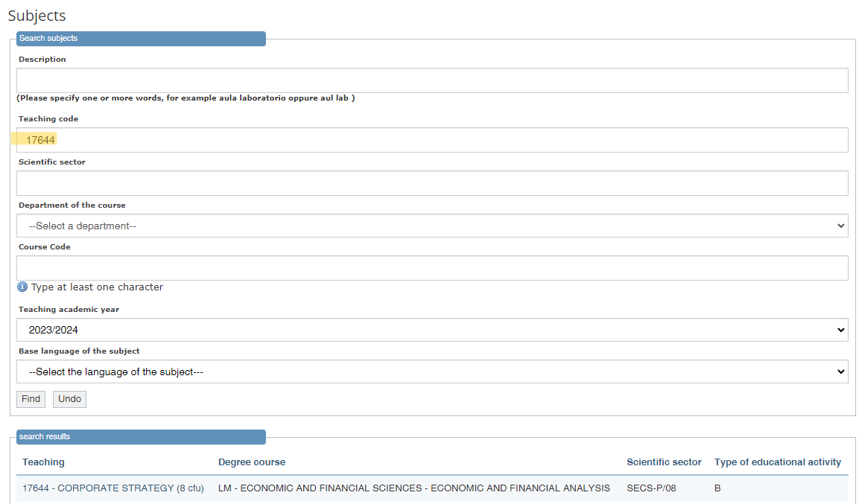Click the LM - Economic and Financial Sciences cell
Screen dimensions: 859x504
(413, 488)
